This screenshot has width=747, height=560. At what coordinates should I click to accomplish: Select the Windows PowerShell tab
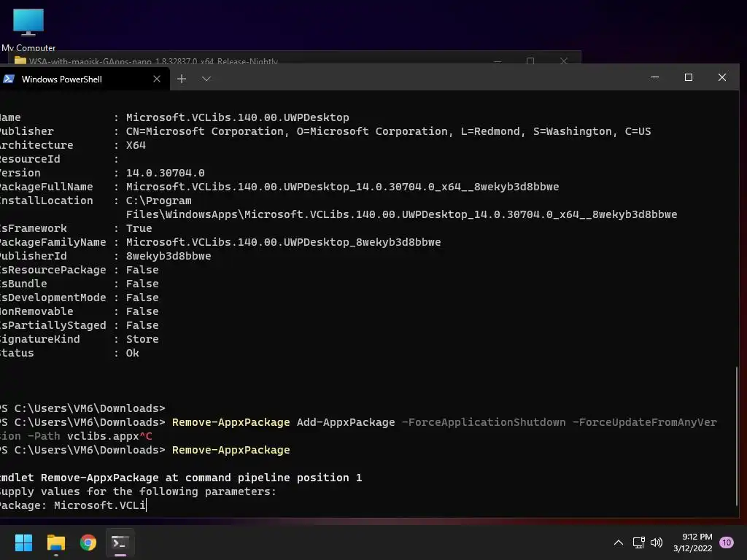85,79
